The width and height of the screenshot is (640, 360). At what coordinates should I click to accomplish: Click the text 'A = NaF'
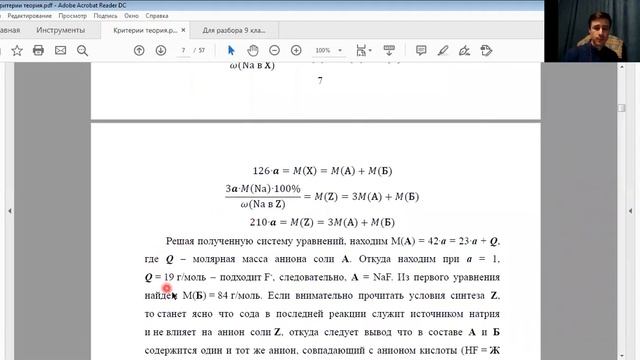(371, 277)
